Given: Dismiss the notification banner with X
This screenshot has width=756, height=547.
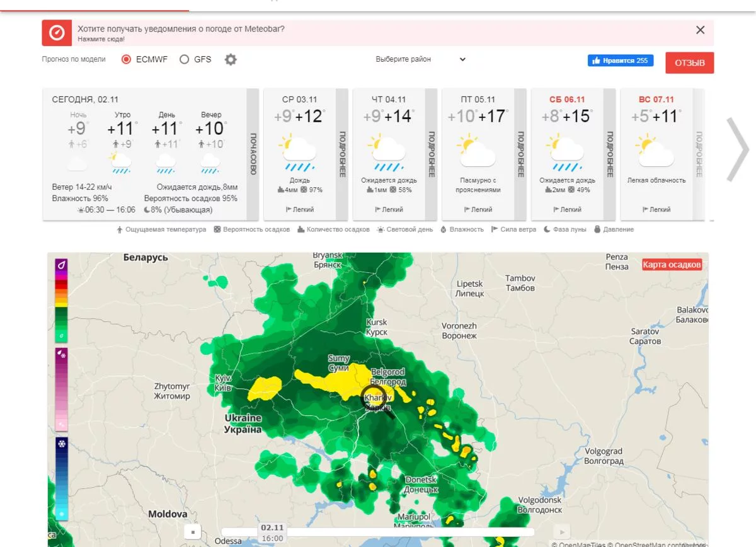Looking at the screenshot, I should (x=700, y=30).
